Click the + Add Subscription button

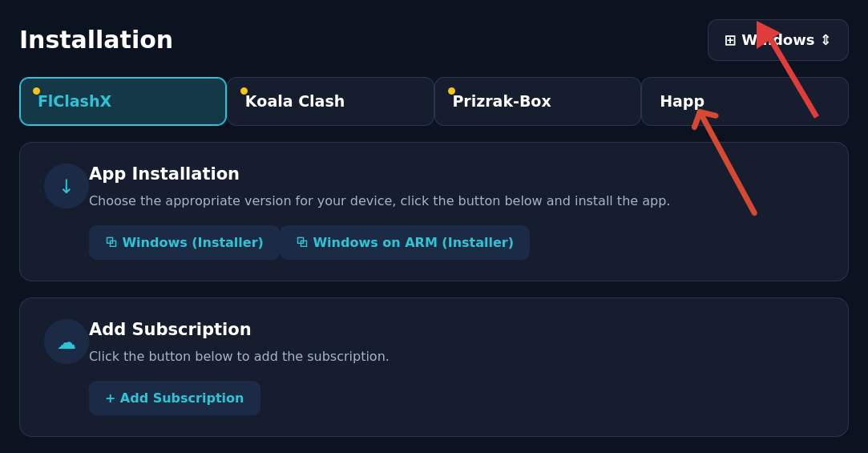[x=175, y=398]
